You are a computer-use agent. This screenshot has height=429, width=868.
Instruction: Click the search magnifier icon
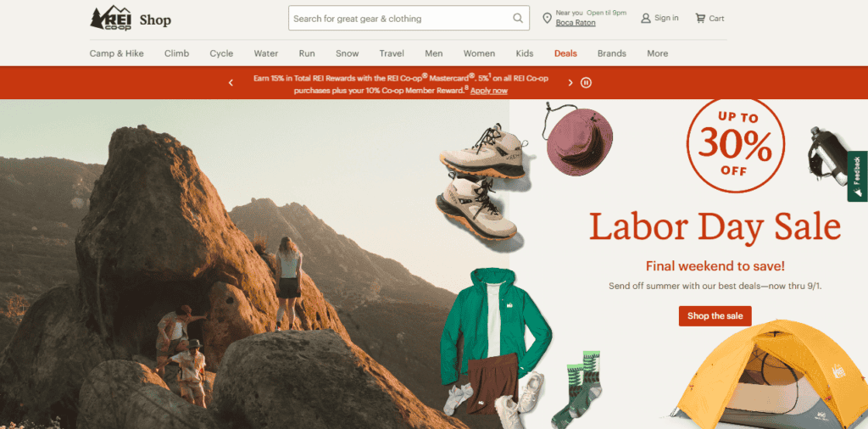(x=518, y=19)
